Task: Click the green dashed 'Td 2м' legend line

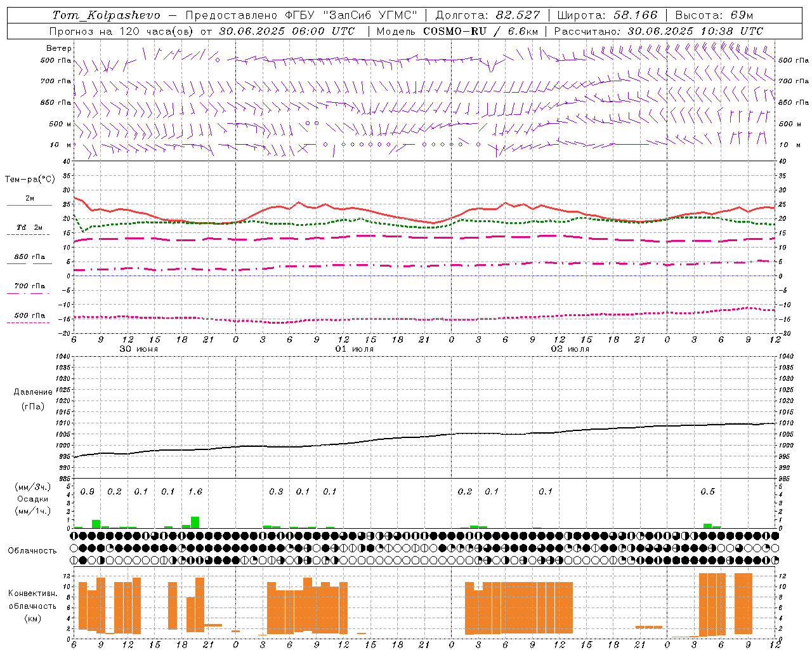Action: pos(28,235)
